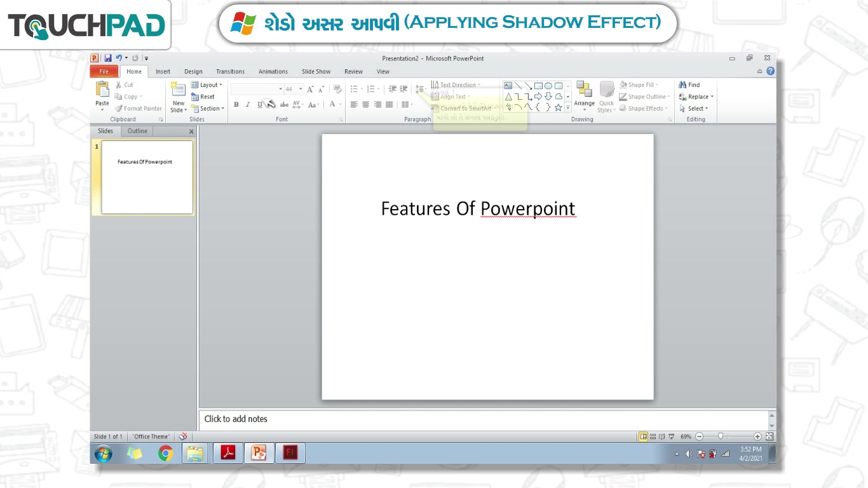The width and height of the screenshot is (868, 488).
Task: Open PowerPoint Help
Action: tap(771, 71)
